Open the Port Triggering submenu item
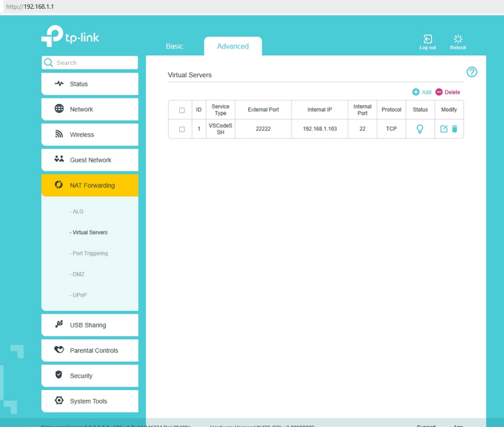This screenshot has width=504, height=427. 90,253
